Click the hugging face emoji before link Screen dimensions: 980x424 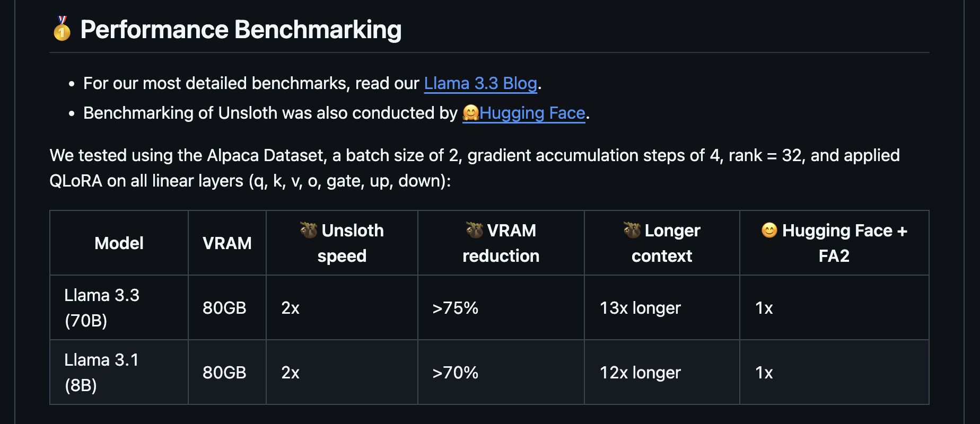pos(471,113)
